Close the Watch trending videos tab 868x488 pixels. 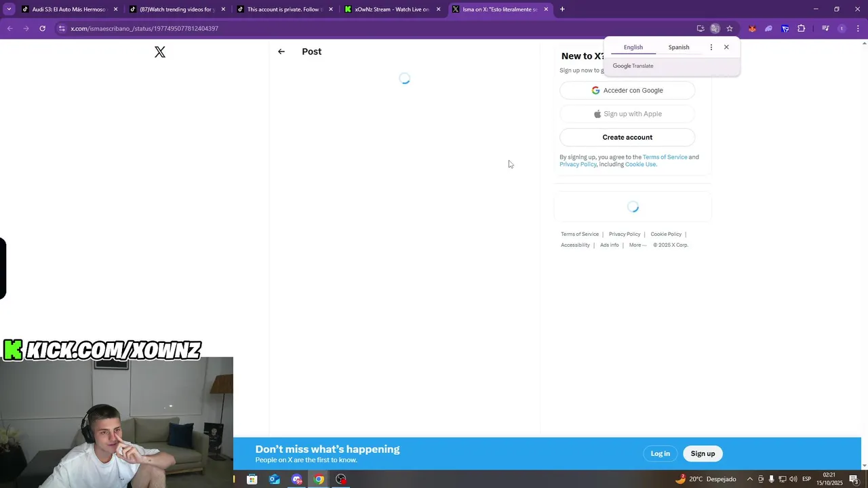pos(223,9)
